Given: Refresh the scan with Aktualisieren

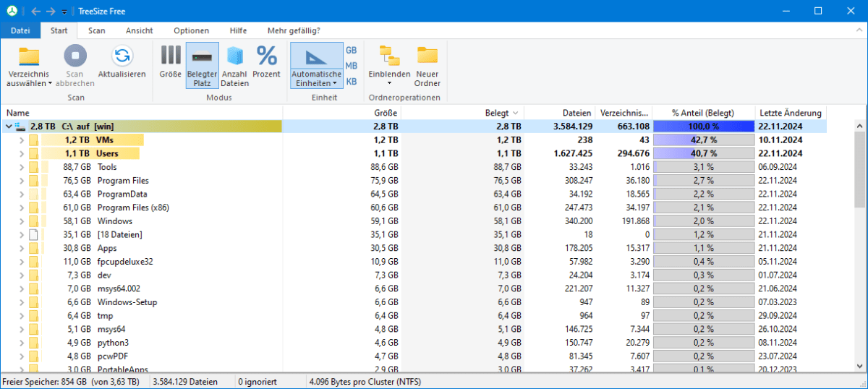Looking at the screenshot, I should [122, 63].
